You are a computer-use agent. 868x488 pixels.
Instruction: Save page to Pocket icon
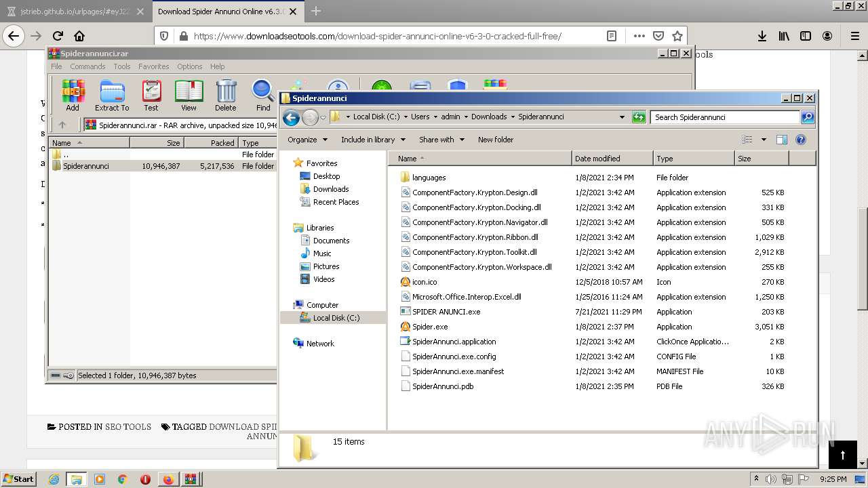pyautogui.click(x=658, y=36)
